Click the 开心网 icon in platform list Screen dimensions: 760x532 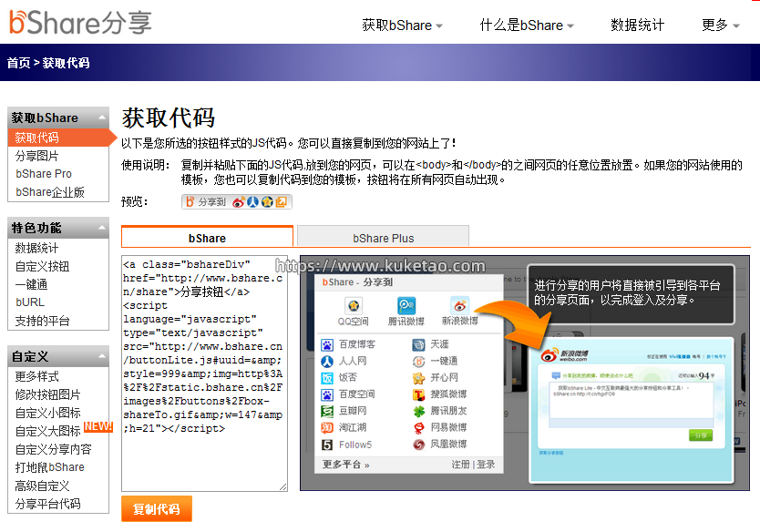(x=418, y=377)
